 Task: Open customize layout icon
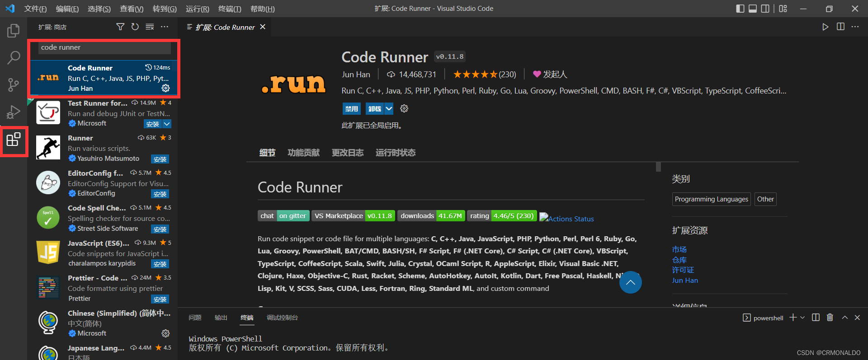click(783, 9)
